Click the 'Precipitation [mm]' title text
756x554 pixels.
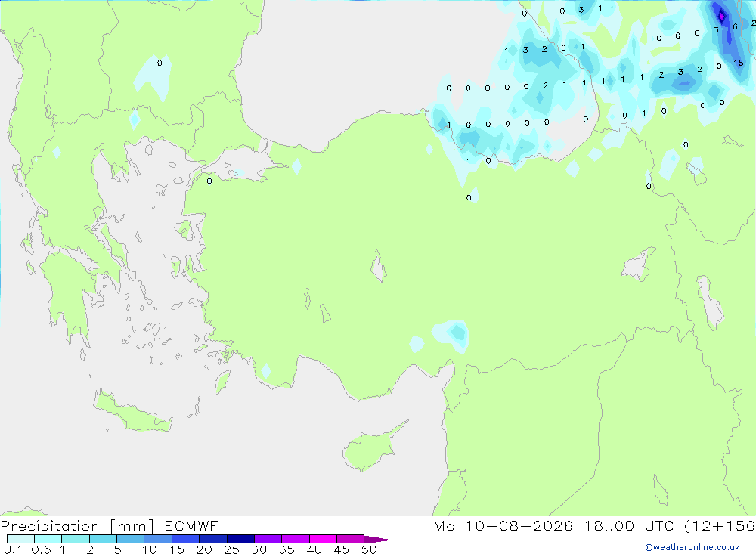coord(77,525)
